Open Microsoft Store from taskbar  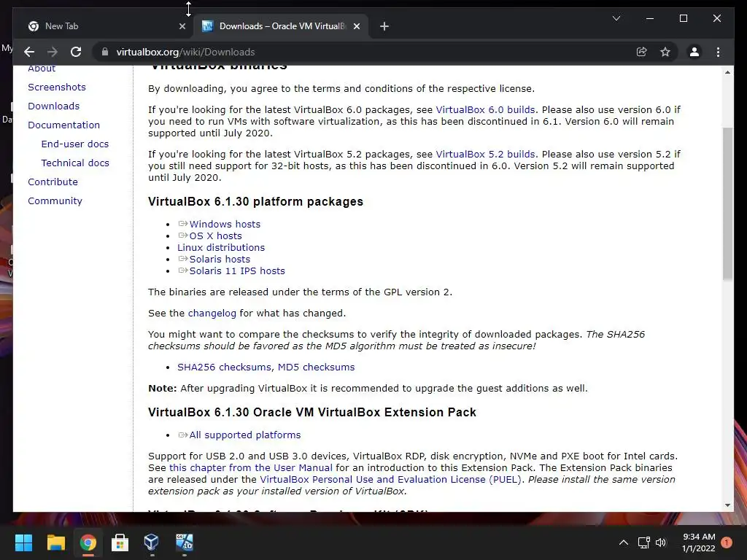coord(120,542)
